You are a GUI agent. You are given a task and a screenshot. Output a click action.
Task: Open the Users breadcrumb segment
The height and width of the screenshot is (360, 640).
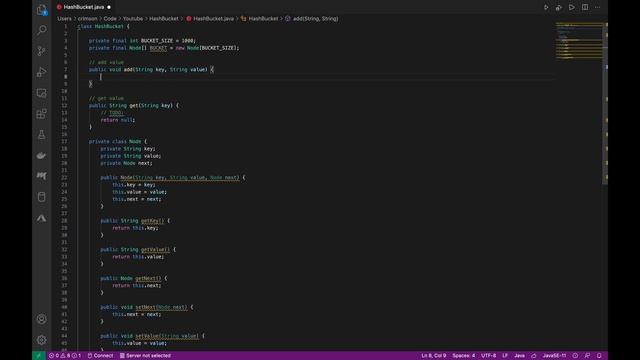coord(64,18)
